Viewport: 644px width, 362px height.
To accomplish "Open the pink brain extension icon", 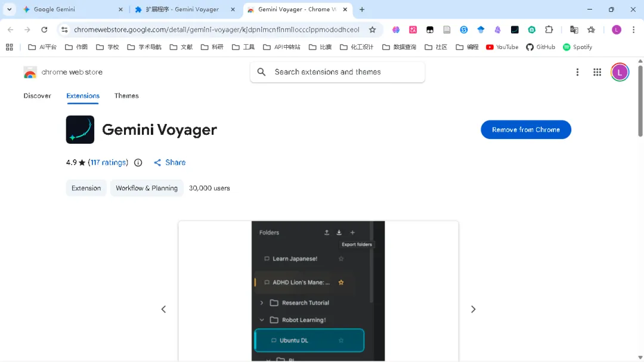I will click(396, 30).
